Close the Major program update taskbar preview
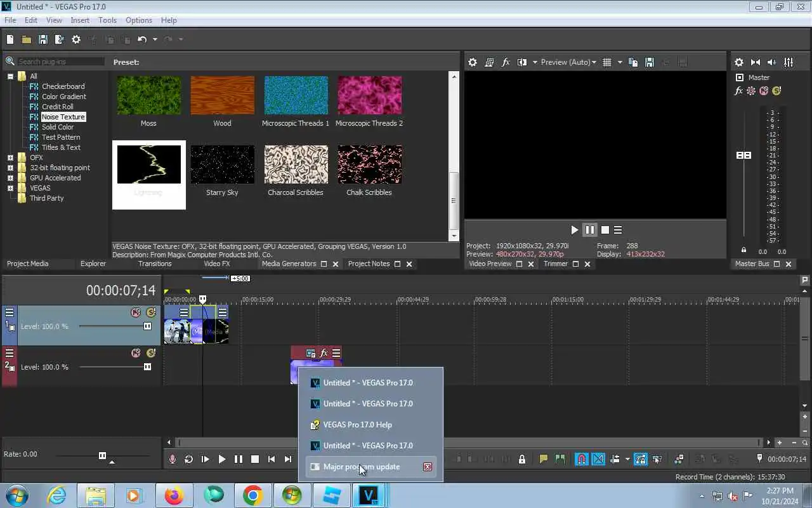This screenshot has width=812, height=508. 428,467
